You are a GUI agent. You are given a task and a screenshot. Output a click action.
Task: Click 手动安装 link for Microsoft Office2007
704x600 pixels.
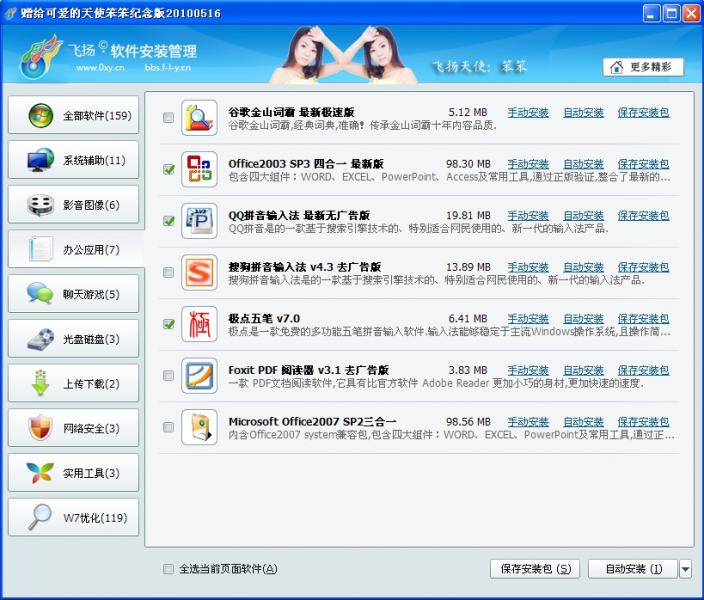point(528,422)
